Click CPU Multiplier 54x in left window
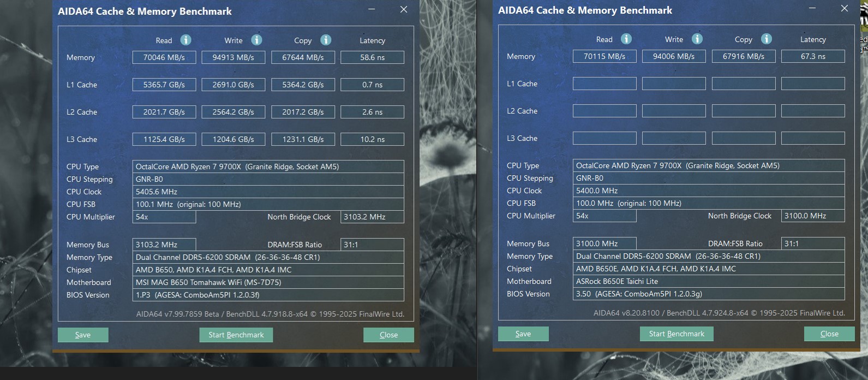Viewport: 868px width, 380px height. pos(164,217)
